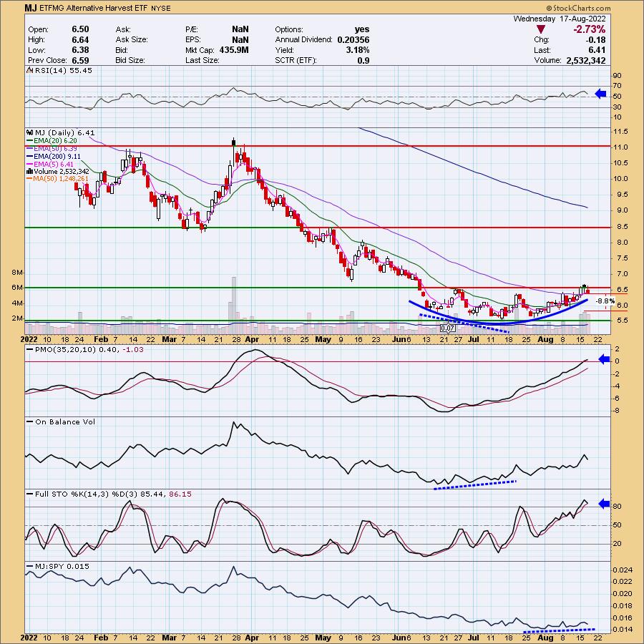
Task: Click the 8.5 price axis label
Action: click(x=623, y=226)
